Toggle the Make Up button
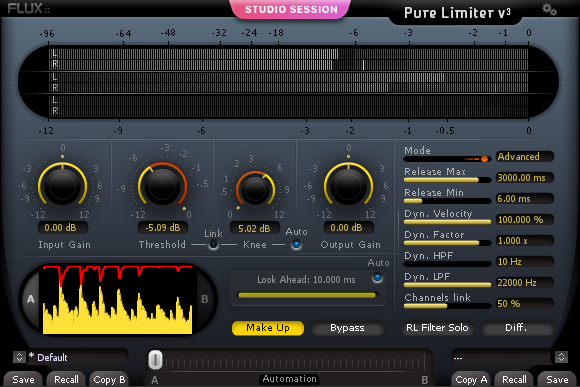Viewport: 580px width, 387px height. [x=268, y=328]
